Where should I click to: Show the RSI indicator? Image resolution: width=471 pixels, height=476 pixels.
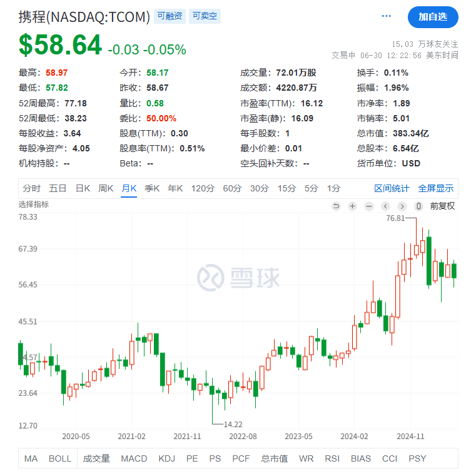pos(332,458)
